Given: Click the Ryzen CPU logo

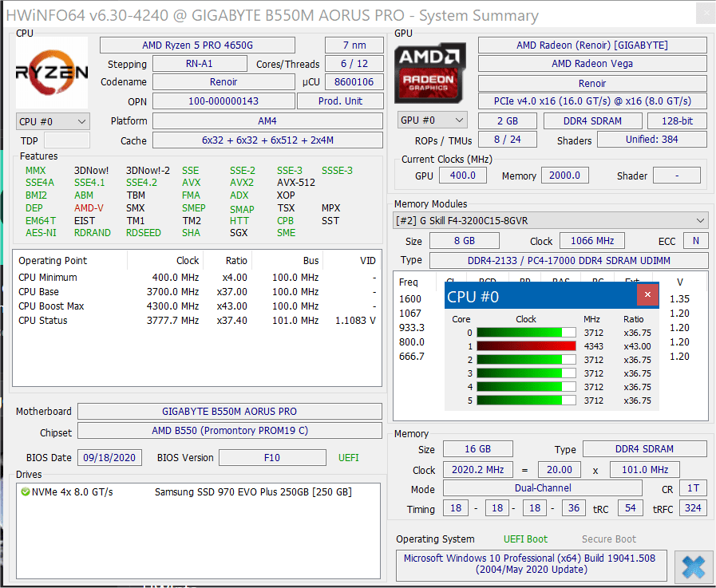Looking at the screenshot, I should click(x=52, y=72).
